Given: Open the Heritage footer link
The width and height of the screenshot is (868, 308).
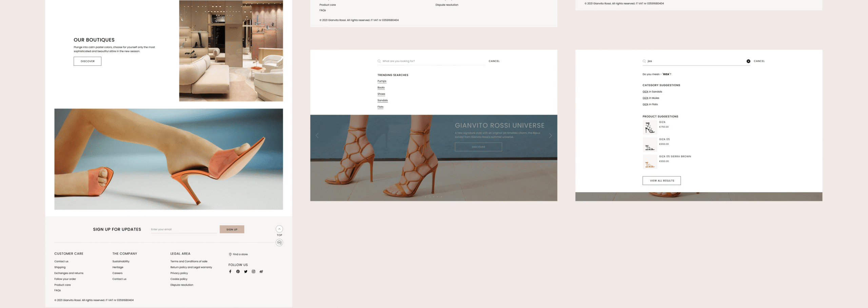Looking at the screenshot, I should click(x=118, y=267).
